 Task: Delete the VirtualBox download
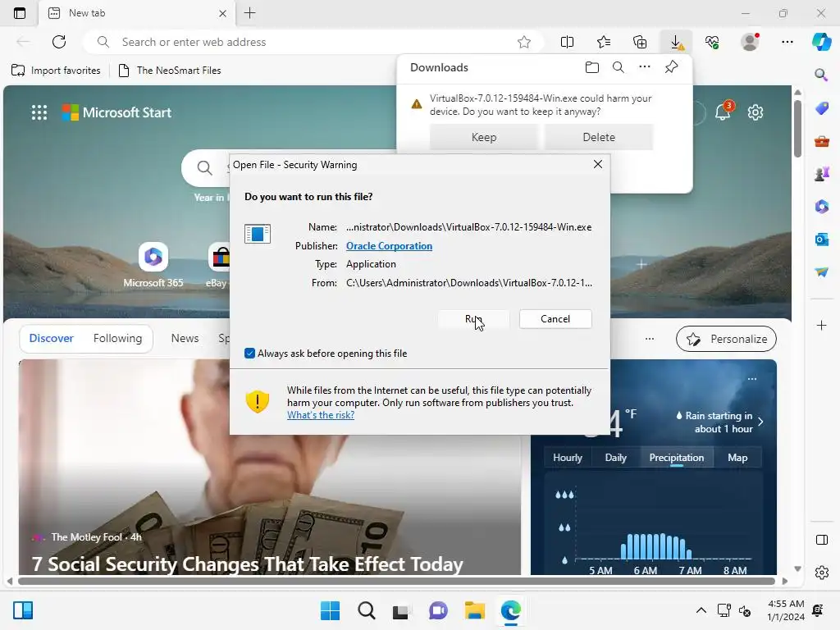(x=599, y=137)
